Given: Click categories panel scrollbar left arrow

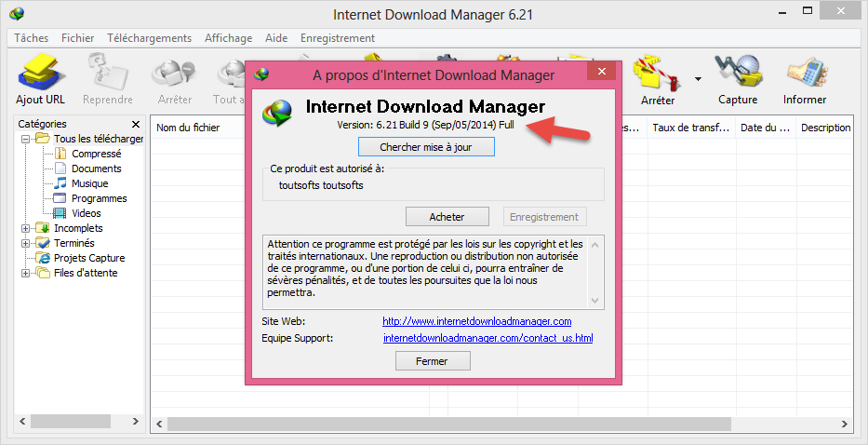Looking at the screenshot, I should coord(23,422).
